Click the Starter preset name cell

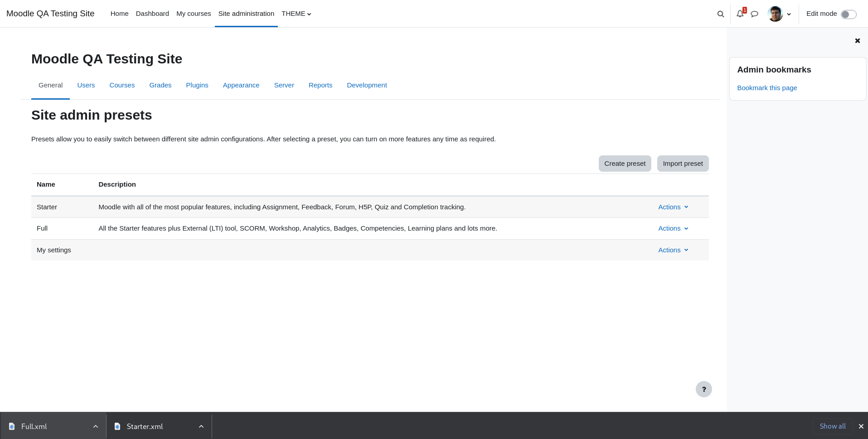point(47,207)
